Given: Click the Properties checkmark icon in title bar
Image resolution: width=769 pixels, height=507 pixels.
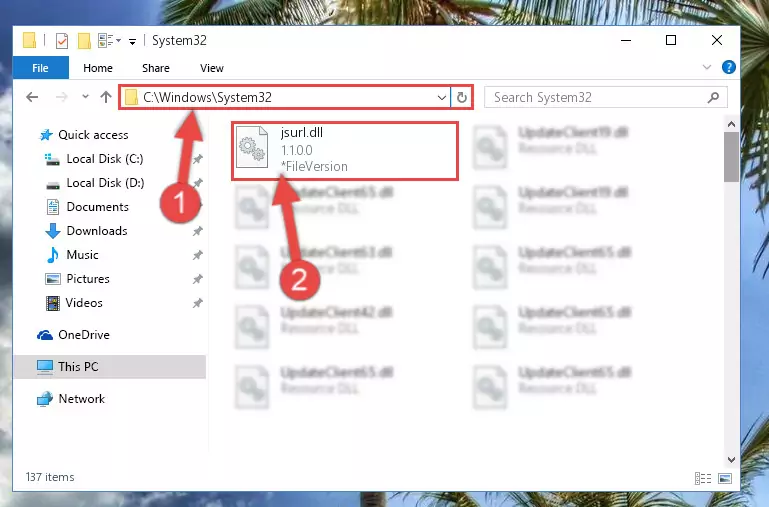Looking at the screenshot, I should (x=62, y=41).
